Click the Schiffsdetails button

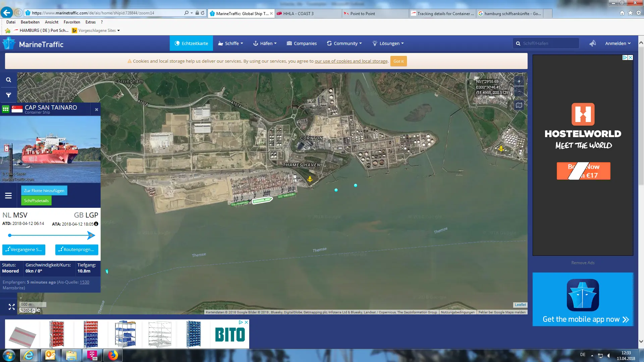[36, 201]
